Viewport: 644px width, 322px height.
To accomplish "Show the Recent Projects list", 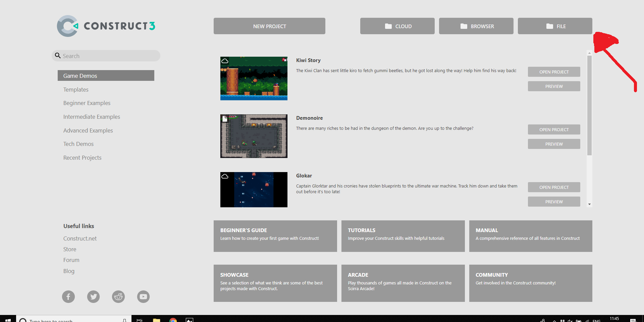I will pyautogui.click(x=82, y=158).
